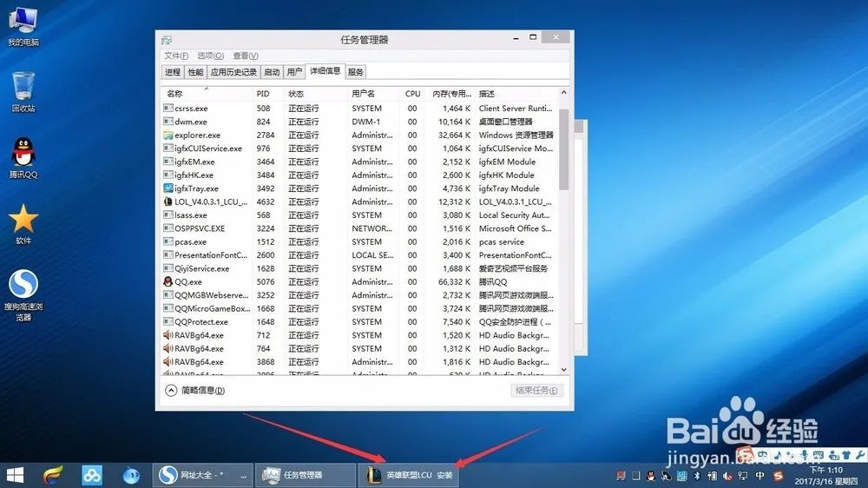
Task: Click Sogou S input icon in tray
Action: coord(779,476)
